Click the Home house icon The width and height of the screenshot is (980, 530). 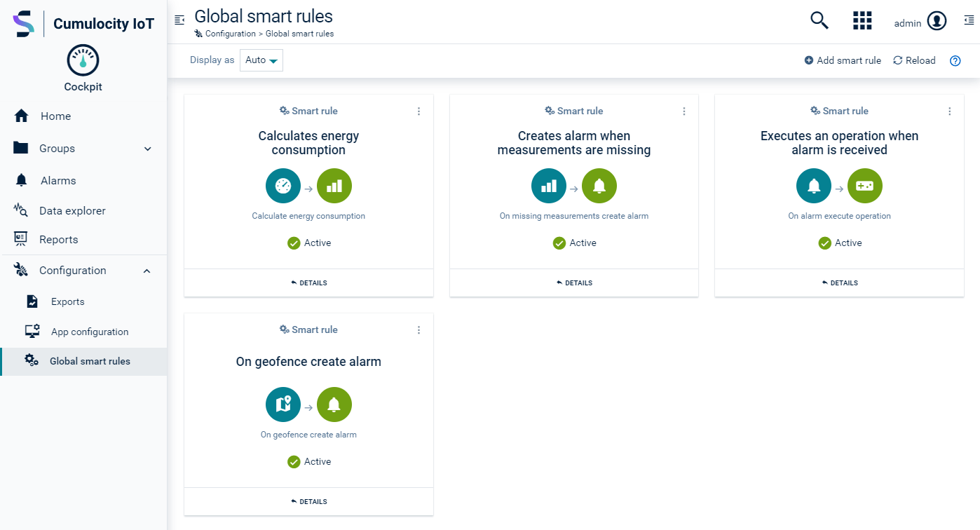coord(21,116)
